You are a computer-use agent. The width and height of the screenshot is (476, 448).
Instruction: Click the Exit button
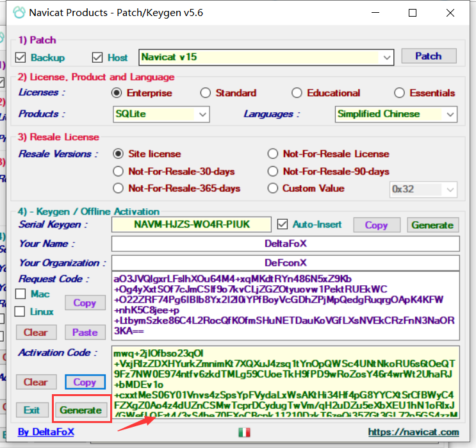[x=32, y=410]
